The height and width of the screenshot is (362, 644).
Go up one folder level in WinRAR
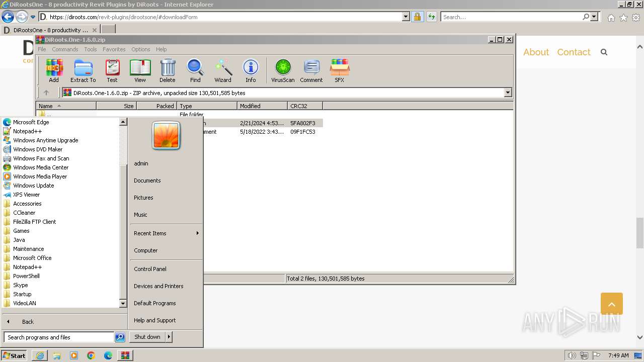point(46,93)
